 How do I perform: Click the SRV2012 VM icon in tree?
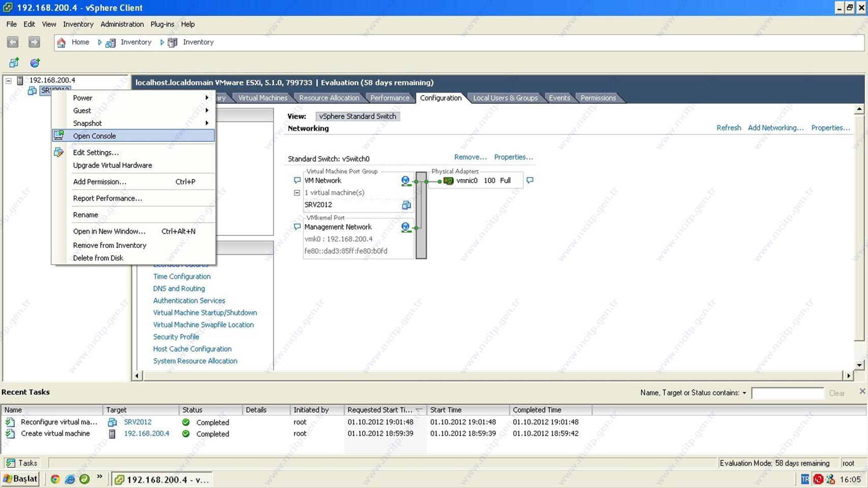coord(32,90)
